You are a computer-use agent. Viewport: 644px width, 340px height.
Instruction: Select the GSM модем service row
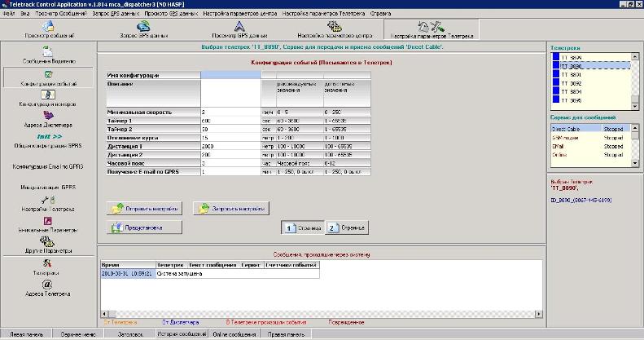click(575, 137)
